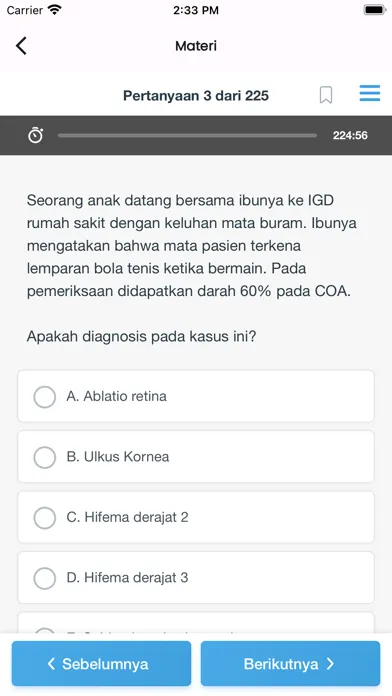Choose Hifema derajat 3 radio option

(45, 578)
